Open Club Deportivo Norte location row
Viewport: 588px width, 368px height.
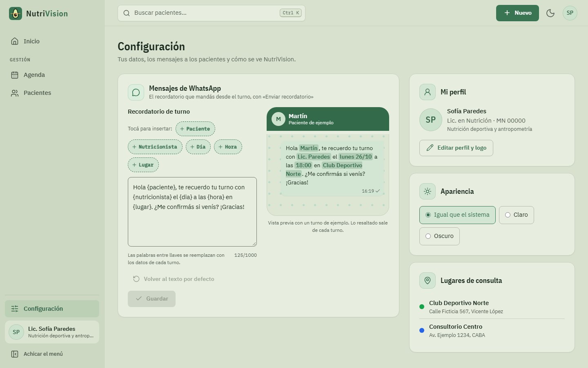[x=492, y=307]
